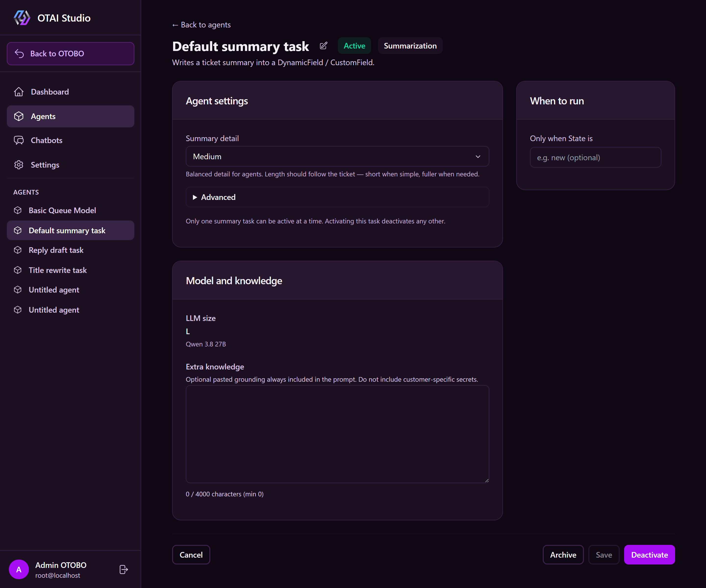706x588 pixels.
Task: Click the cube icon beside Reply draft task
Action: 18,250
